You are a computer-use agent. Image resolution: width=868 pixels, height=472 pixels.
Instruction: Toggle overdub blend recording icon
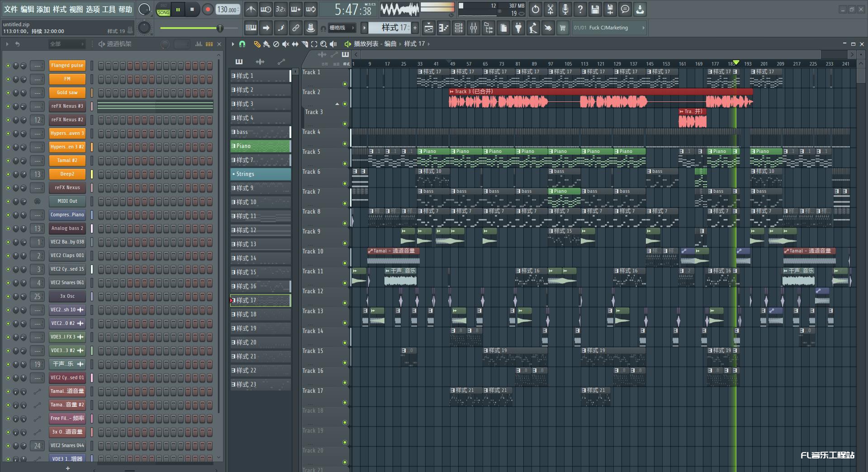click(x=296, y=9)
